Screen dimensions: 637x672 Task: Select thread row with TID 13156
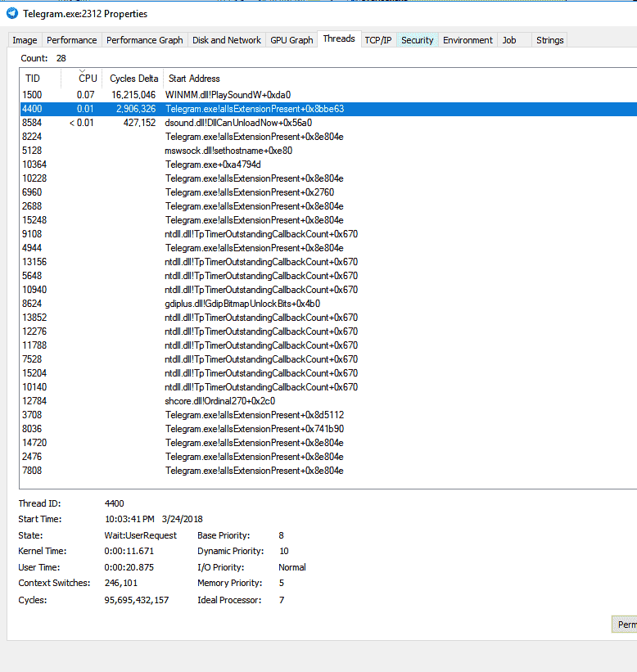328,262
